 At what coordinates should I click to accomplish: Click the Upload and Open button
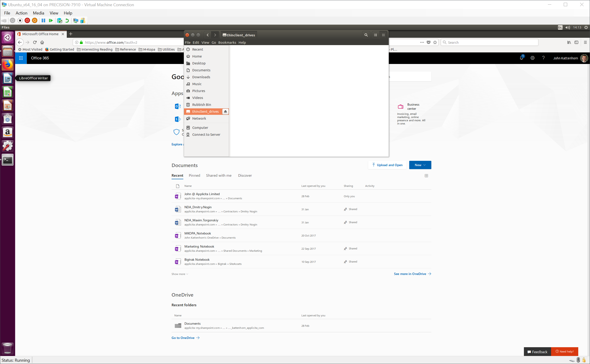click(387, 165)
